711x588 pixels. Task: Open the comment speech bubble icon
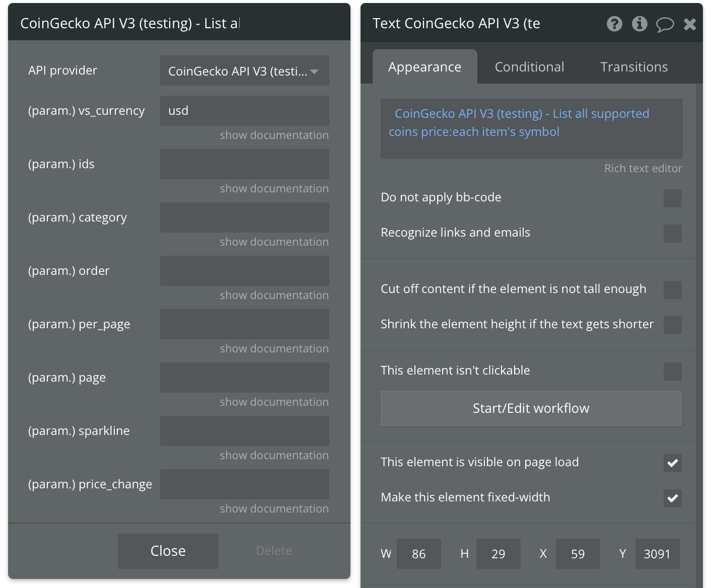(665, 24)
